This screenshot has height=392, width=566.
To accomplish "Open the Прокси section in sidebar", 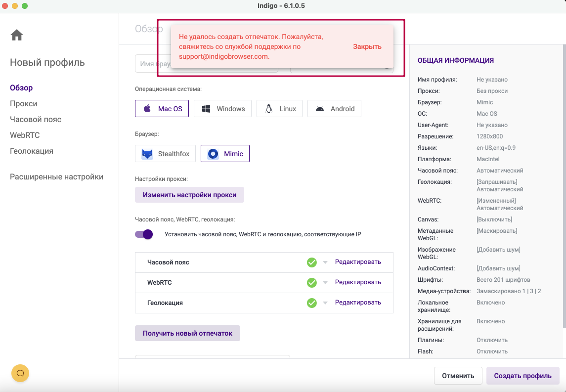I will pyautogui.click(x=23, y=104).
